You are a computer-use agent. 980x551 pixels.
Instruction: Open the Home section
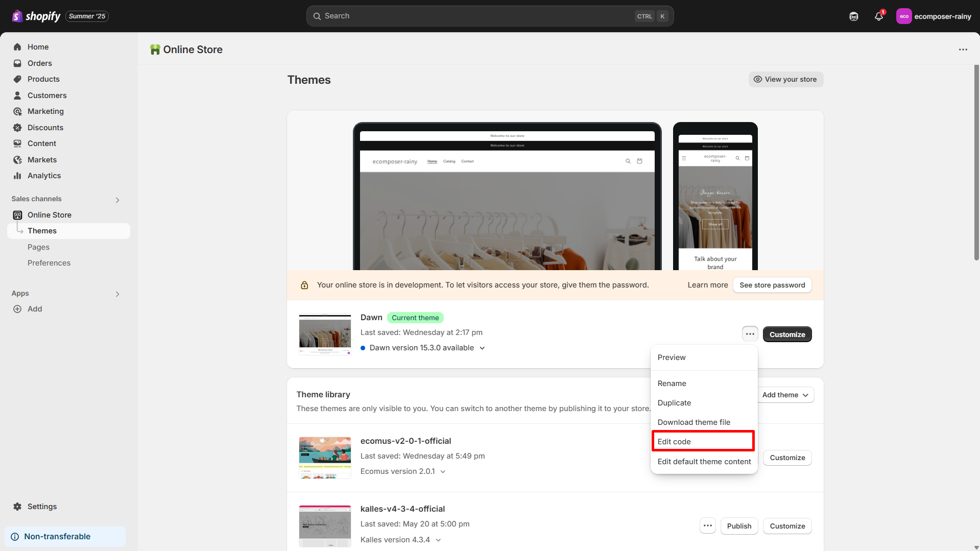point(38,46)
